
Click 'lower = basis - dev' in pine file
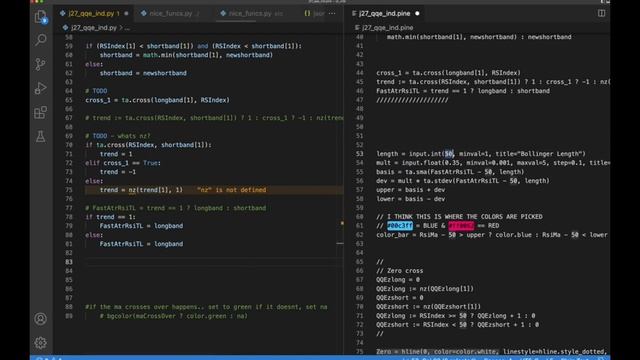click(411, 199)
